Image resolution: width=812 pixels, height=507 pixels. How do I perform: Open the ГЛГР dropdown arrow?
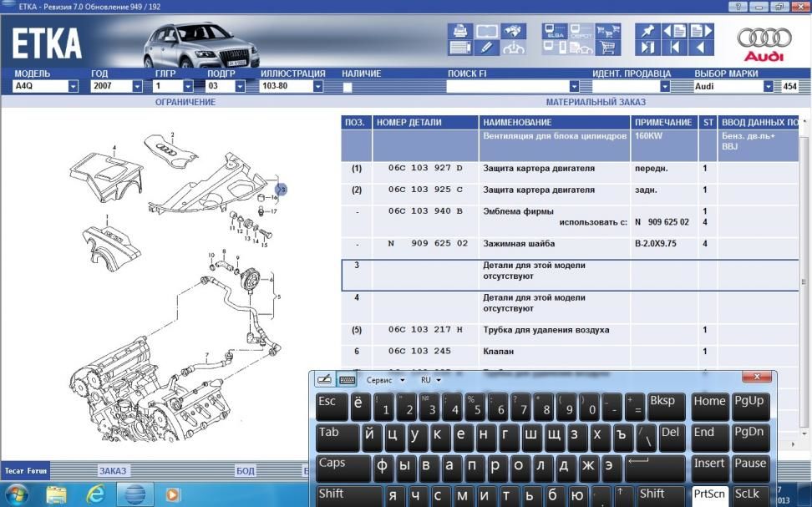click(x=188, y=87)
